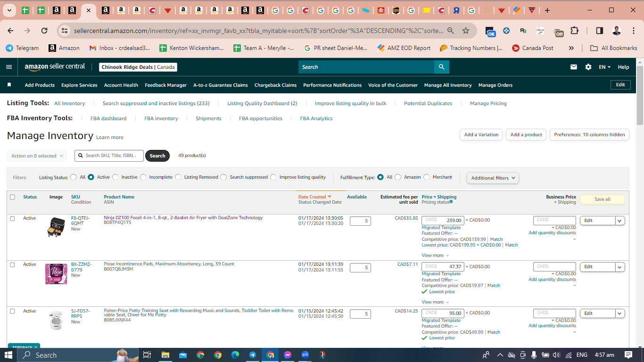The width and height of the screenshot is (644, 362).
Task: Open the Add Products menu item
Action: pyautogui.click(x=40, y=85)
